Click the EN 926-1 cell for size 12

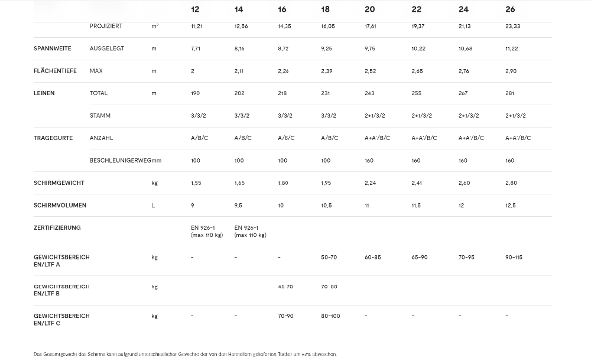coord(207,232)
